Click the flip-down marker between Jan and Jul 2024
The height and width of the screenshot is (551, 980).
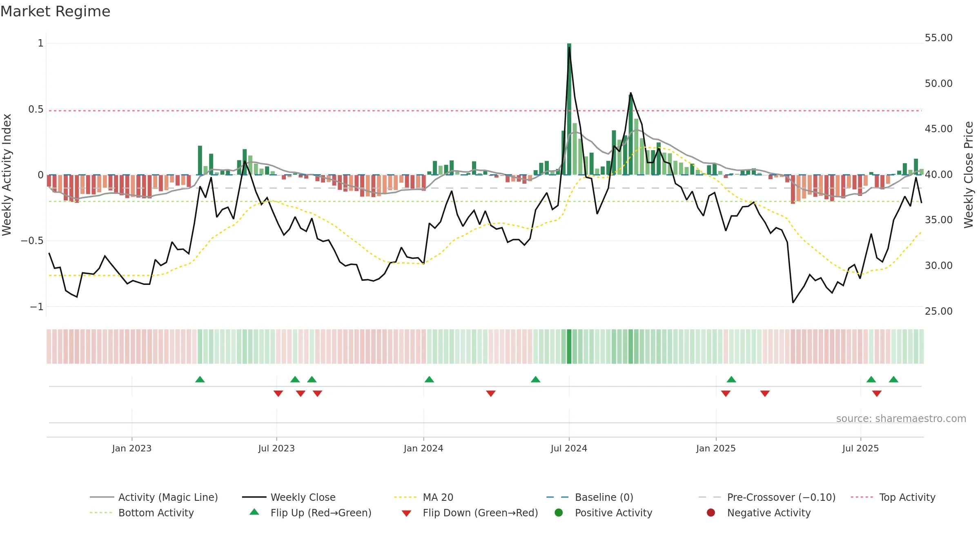click(x=491, y=393)
